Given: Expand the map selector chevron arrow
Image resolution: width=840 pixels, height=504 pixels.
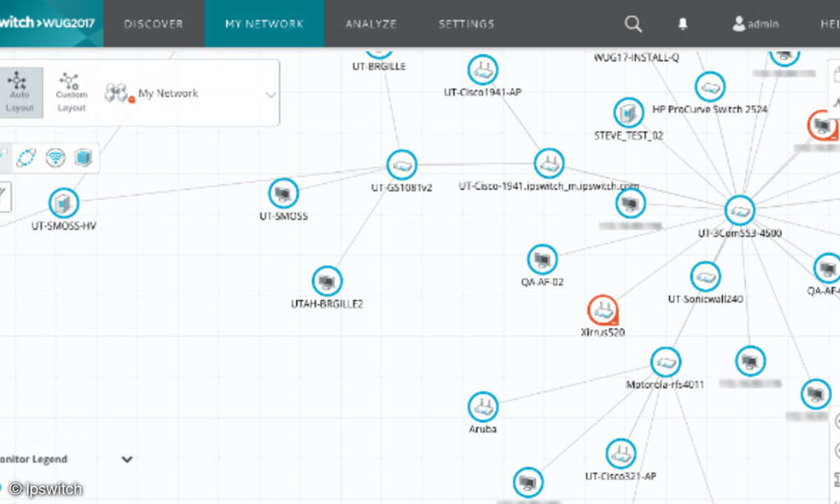Looking at the screenshot, I should tap(271, 94).
